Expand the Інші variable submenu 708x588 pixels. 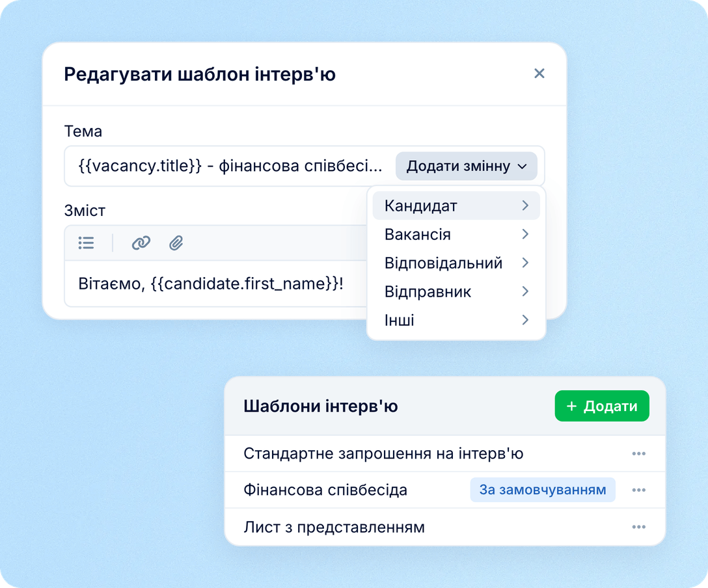tap(456, 320)
